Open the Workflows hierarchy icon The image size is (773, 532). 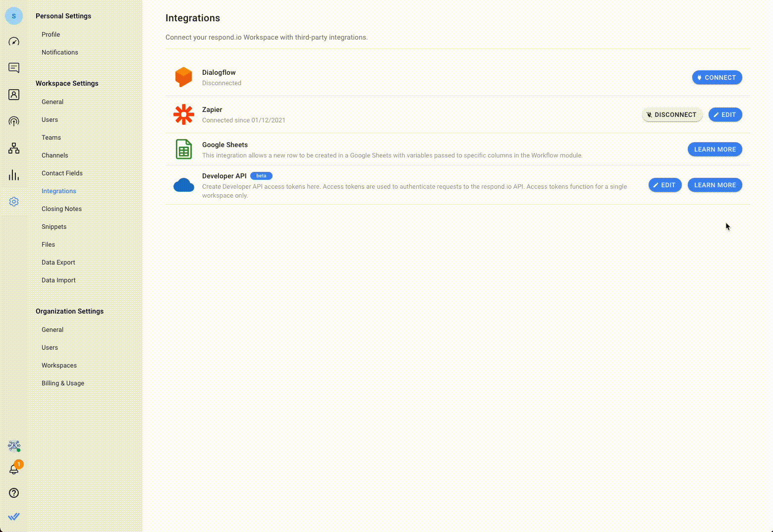point(14,148)
